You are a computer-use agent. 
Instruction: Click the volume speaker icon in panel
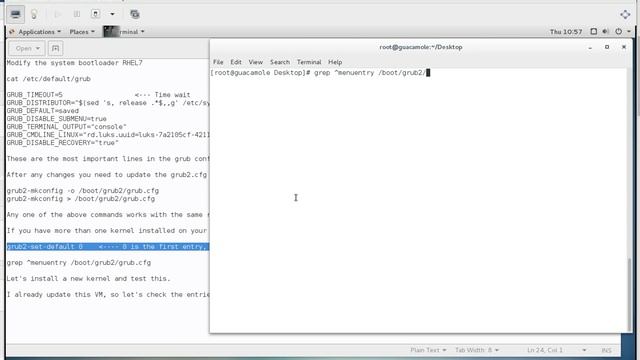click(606, 31)
